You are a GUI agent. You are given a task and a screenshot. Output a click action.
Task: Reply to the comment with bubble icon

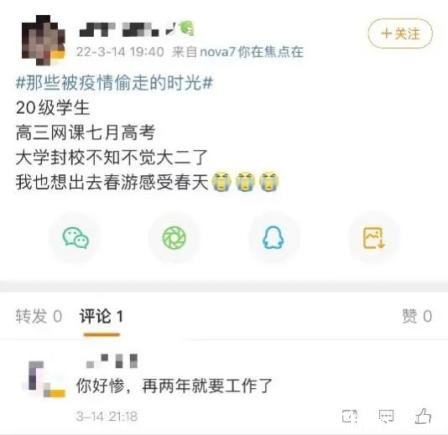(x=386, y=416)
